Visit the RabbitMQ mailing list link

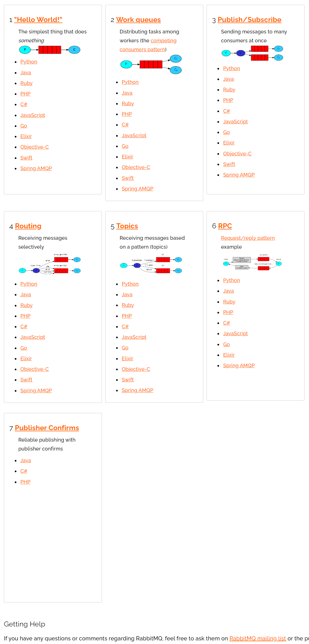pyautogui.click(x=257, y=638)
